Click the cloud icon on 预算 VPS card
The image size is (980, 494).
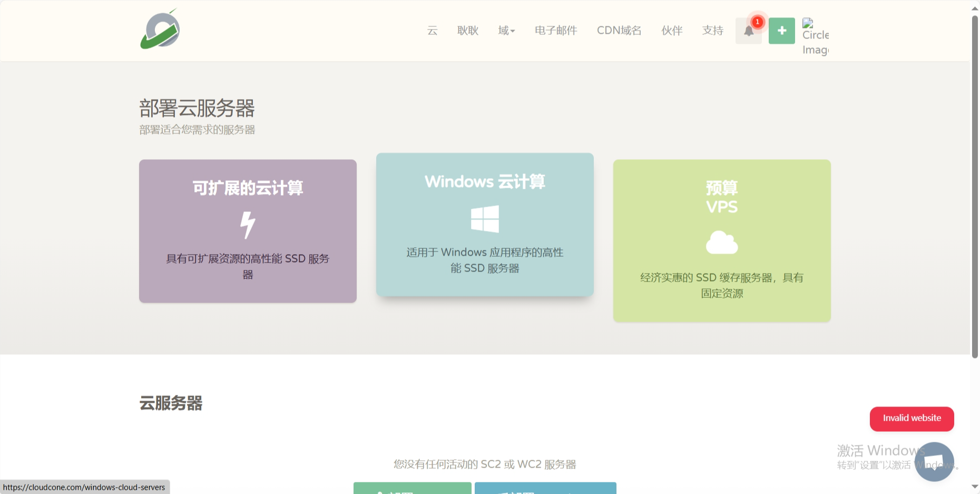coord(722,243)
